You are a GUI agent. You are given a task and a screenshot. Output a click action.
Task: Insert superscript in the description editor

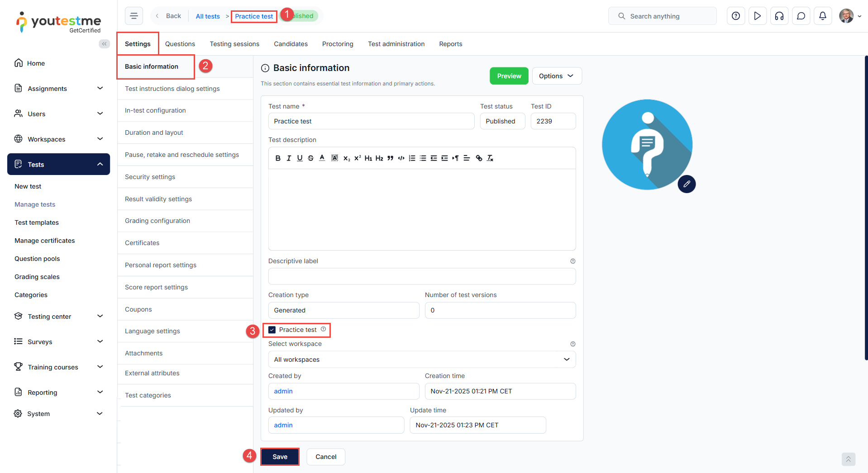[358, 158]
